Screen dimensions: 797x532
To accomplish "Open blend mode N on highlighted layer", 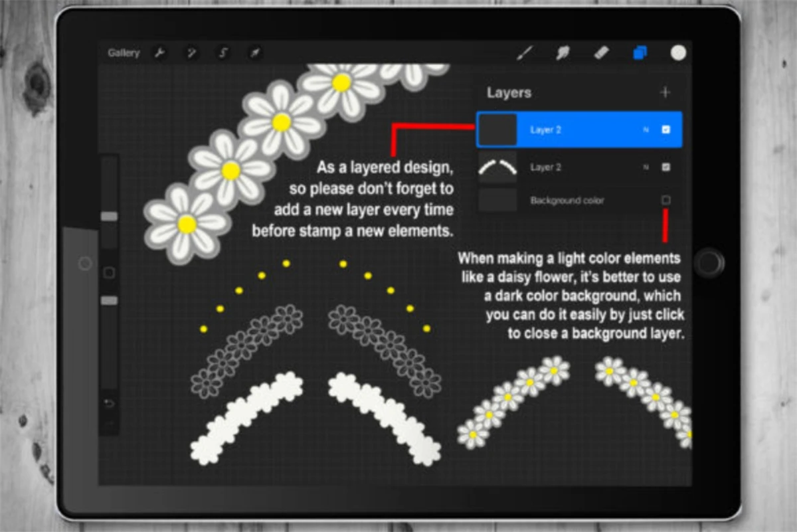I will click(x=646, y=130).
